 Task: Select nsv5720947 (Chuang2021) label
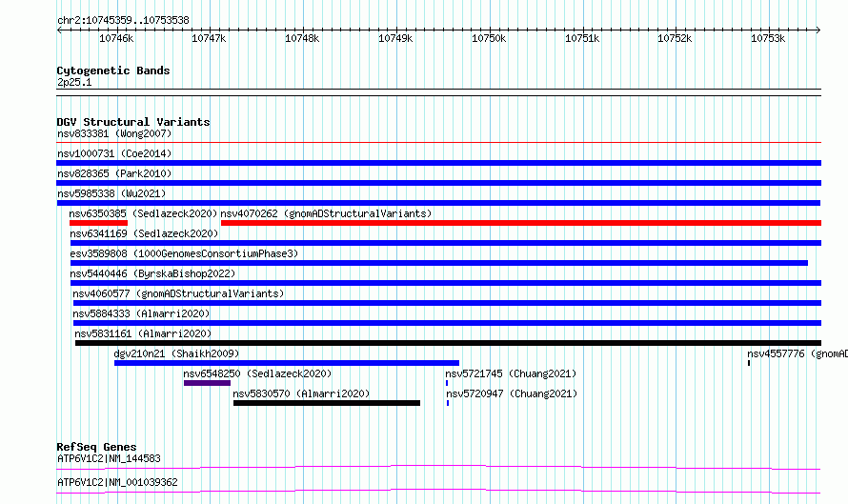click(512, 393)
